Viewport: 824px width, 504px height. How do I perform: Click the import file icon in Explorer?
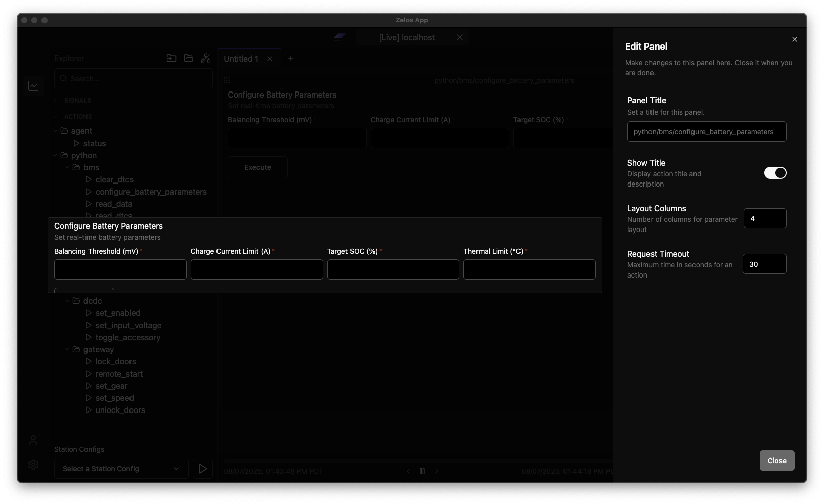tap(171, 58)
